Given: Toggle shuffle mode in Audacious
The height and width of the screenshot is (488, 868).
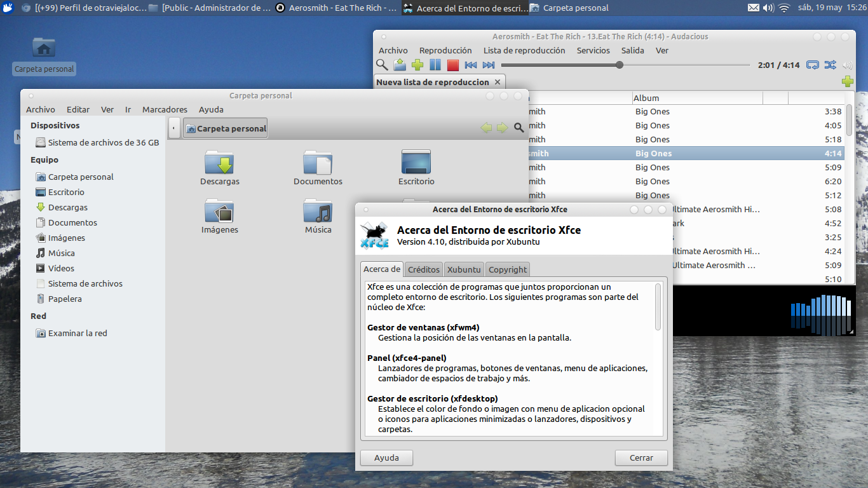Looking at the screenshot, I should (x=830, y=65).
